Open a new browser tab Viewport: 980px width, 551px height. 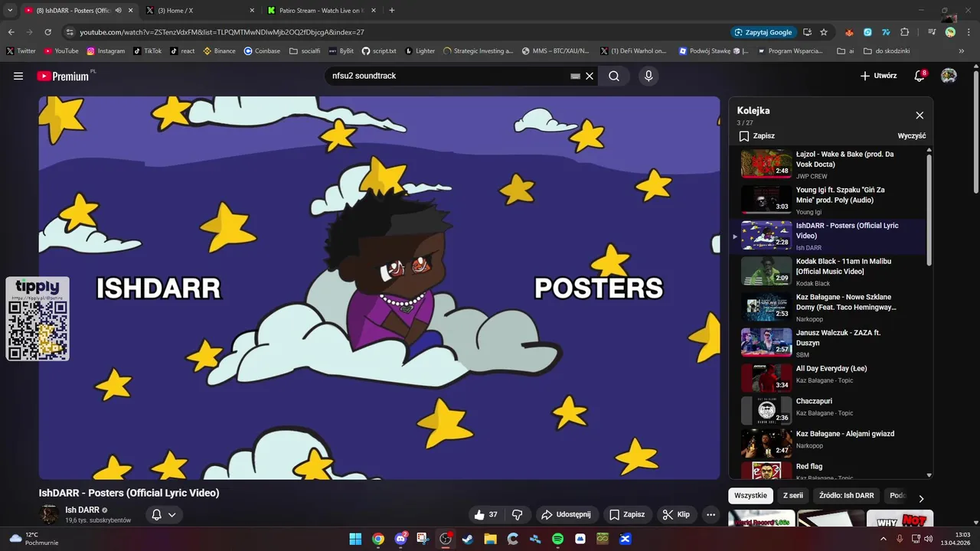coord(392,11)
